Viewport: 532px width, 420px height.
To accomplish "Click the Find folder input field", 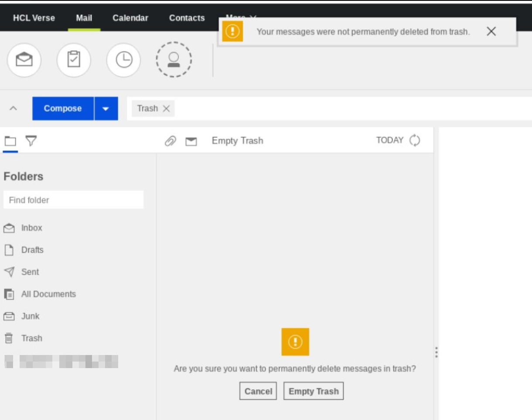I will pyautogui.click(x=73, y=200).
